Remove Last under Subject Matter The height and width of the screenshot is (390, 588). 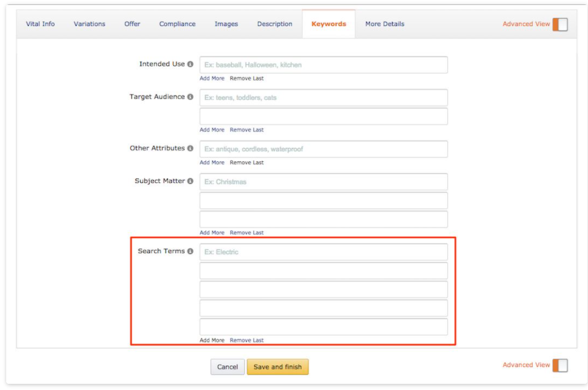tap(247, 233)
